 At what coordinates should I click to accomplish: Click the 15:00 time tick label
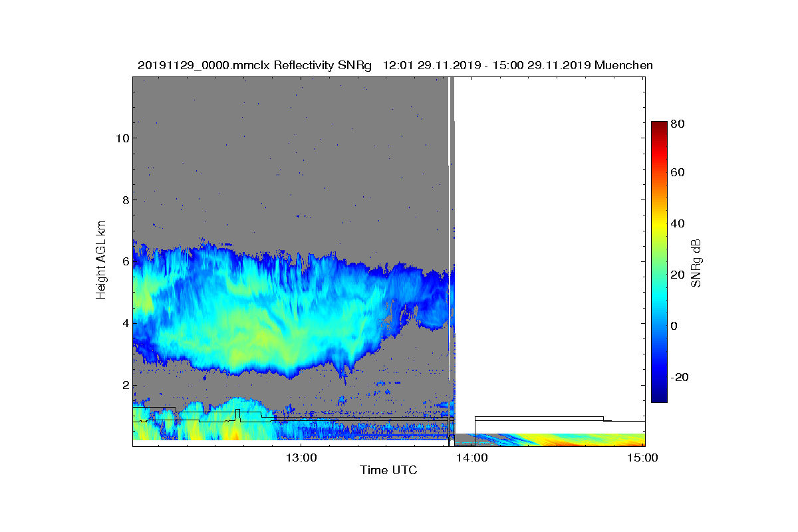pyautogui.click(x=643, y=458)
